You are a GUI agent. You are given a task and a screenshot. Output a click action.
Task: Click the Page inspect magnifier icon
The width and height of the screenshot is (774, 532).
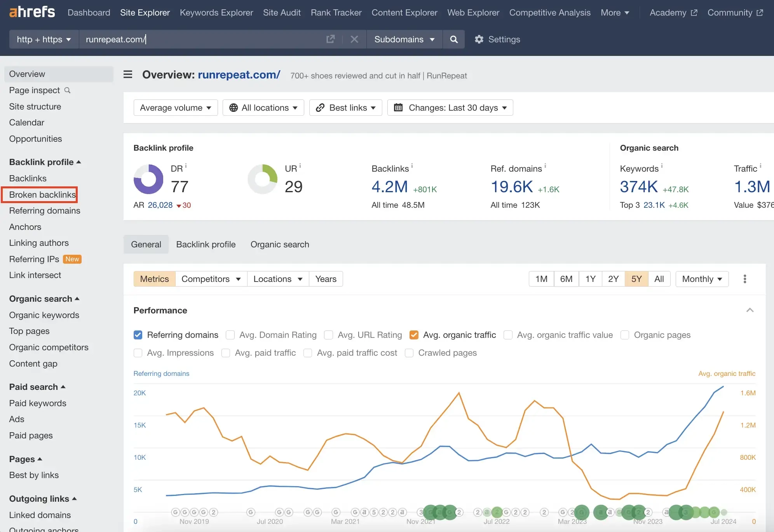(x=68, y=90)
